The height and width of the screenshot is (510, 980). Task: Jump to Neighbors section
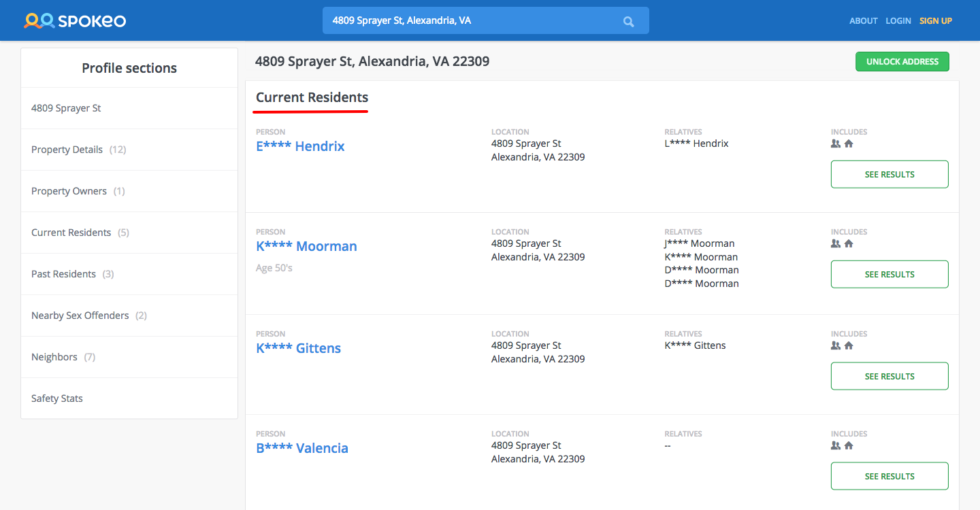(x=129, y=357)
